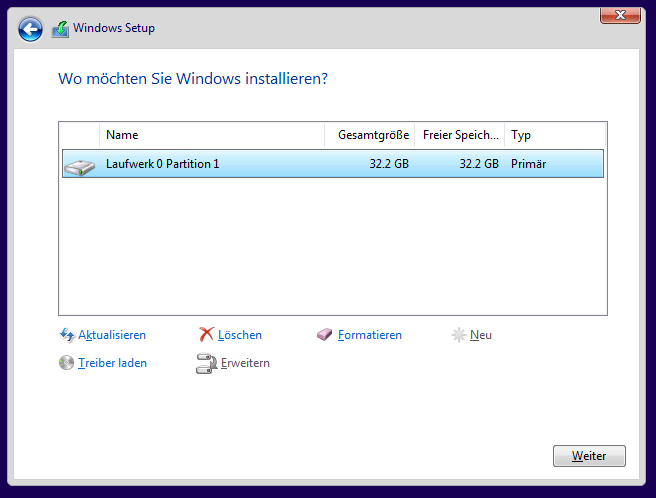Click the red X Löschen icon
656x498 pixels.
click(206, 334)
